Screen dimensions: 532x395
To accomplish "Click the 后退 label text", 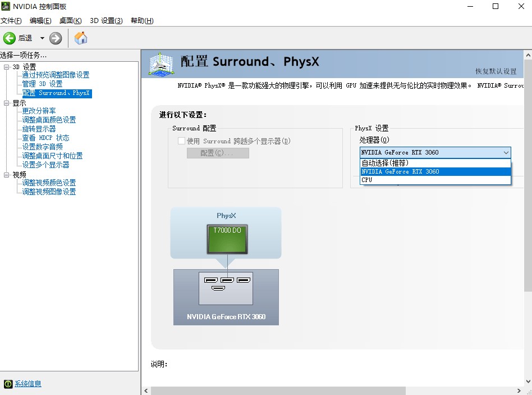I will pyautogui.click(x=25, y=38).
